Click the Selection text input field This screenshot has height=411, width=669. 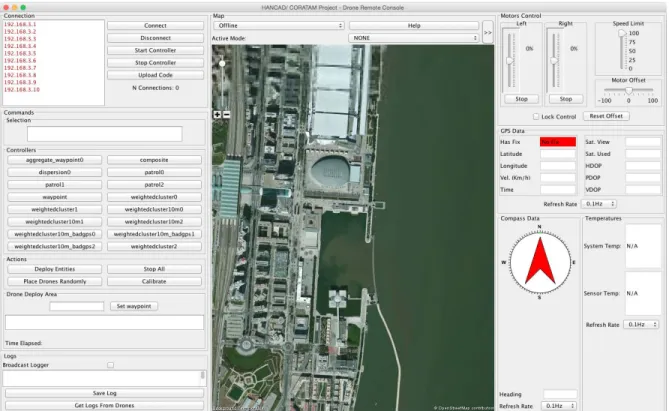tap(105, 134)
